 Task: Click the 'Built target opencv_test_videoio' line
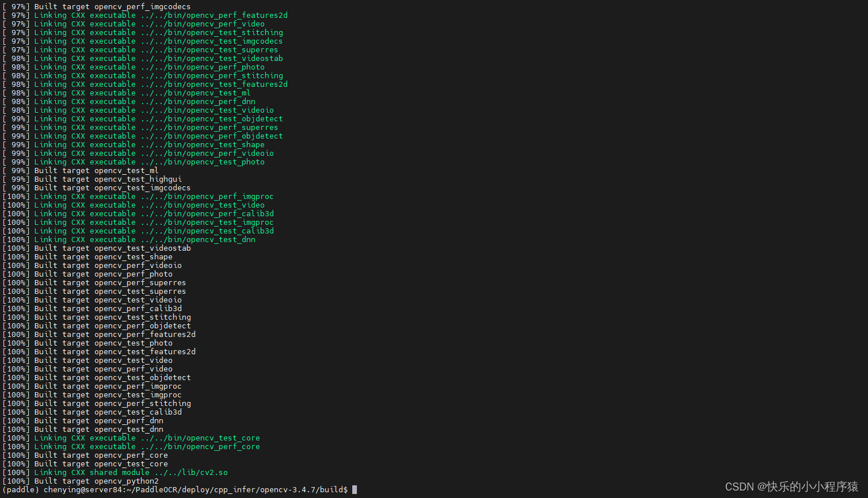(92, 300)
